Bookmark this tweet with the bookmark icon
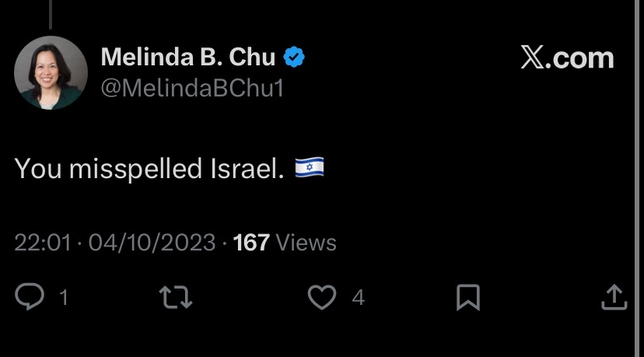Image resolution: width=644 pixels, height=357 pixels. tap(468, 297)
